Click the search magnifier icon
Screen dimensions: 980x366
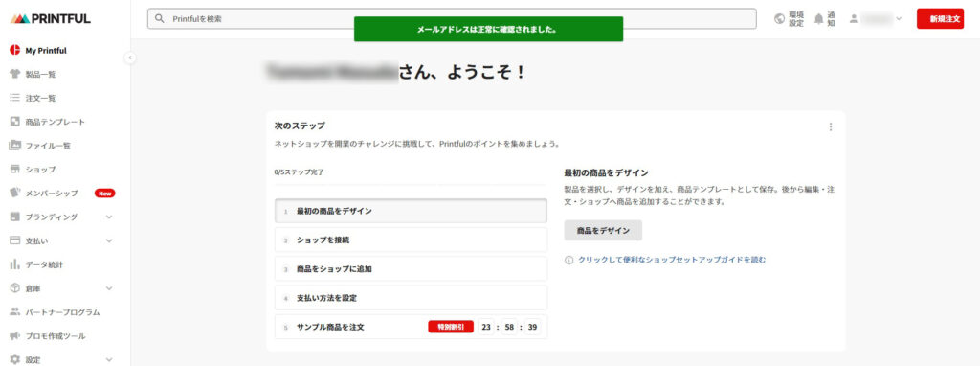[x=160, y=19]
